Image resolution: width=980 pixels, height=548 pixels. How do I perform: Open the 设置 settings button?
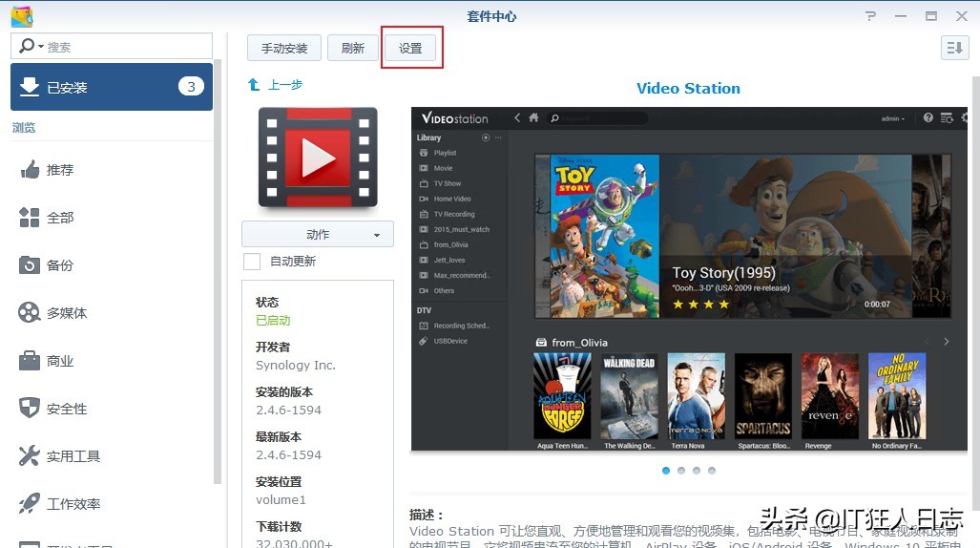(410, 48)
